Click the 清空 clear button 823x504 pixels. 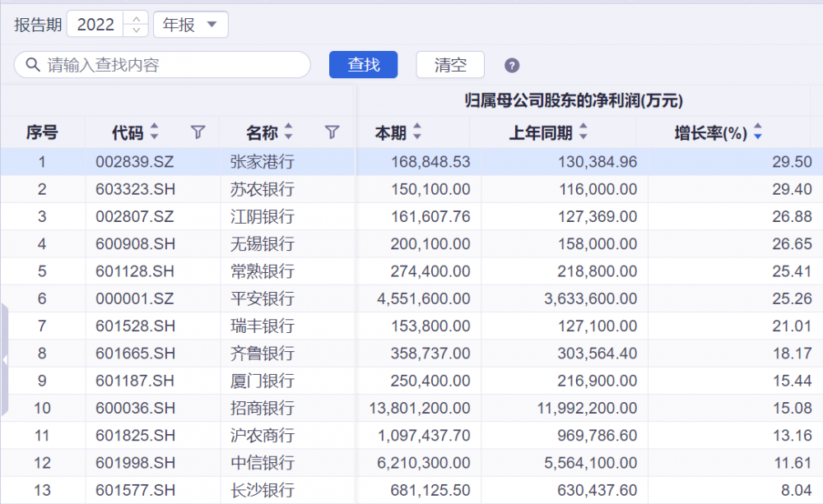pos(450,64)
